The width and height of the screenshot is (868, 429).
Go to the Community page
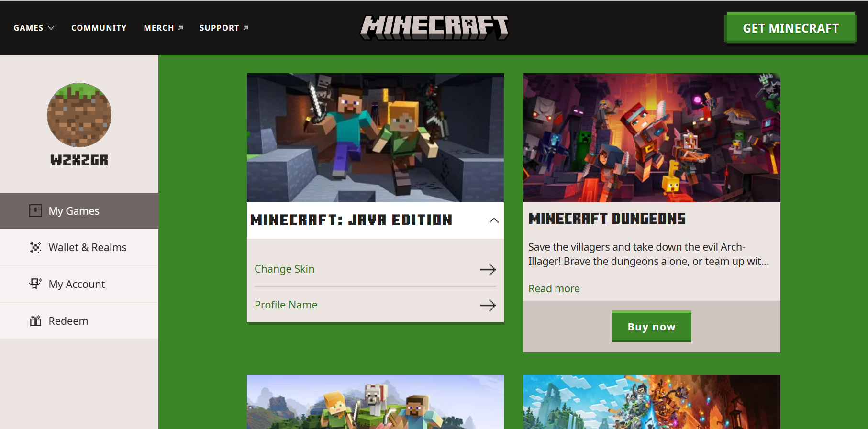pos(99,28)
